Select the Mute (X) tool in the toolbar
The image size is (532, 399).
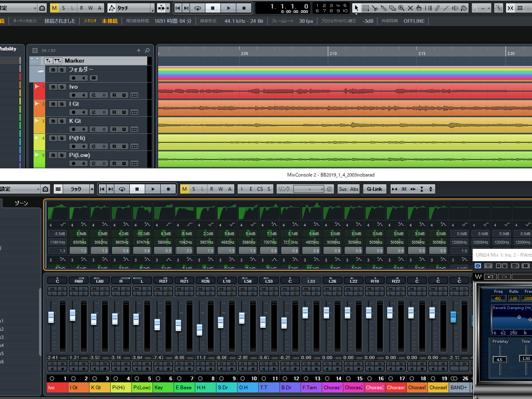410,8
